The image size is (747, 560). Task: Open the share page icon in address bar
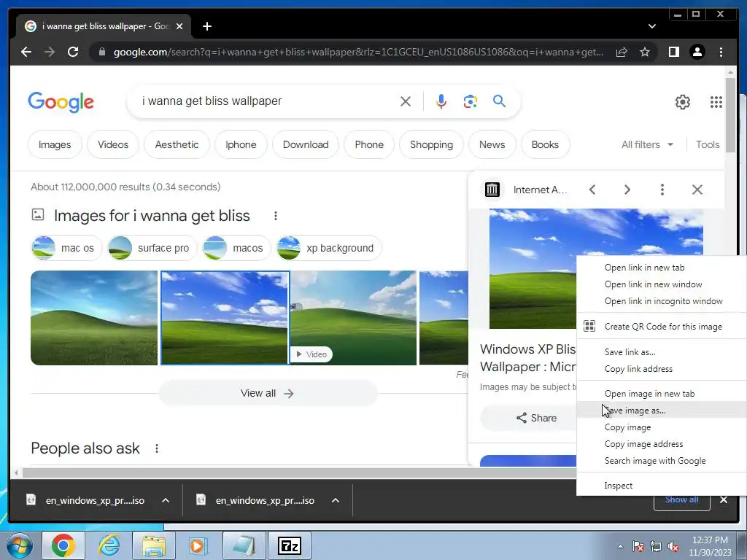pos(622,52)
